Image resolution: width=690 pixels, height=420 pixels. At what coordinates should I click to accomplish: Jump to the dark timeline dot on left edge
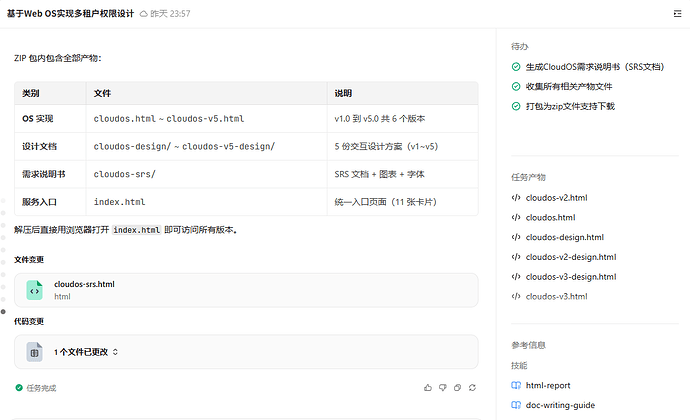tap(3, 312)
